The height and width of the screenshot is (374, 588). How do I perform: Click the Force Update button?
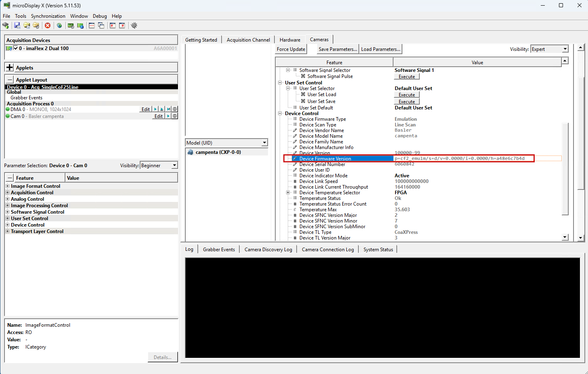[291, 49]
